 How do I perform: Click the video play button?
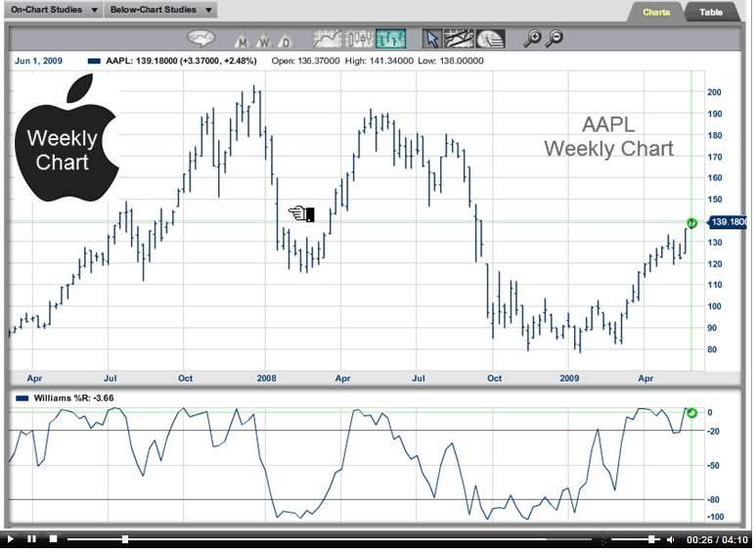(x=11, y=538)
